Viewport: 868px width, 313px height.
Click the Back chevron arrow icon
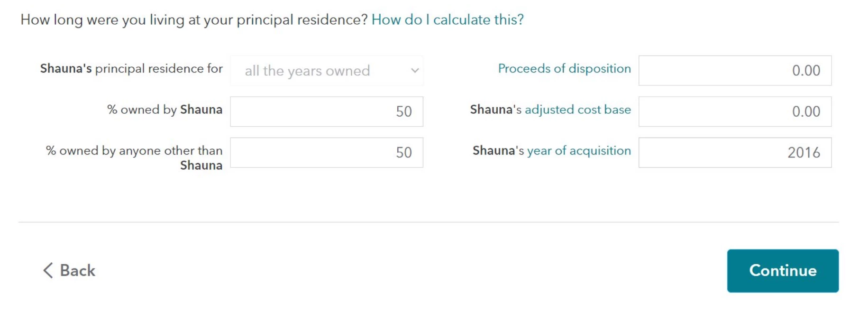[48, 270]
